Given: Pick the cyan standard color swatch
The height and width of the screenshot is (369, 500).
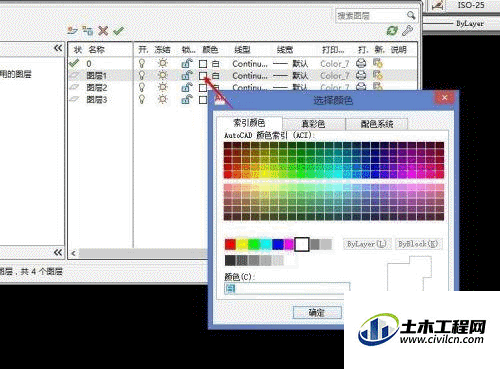Looking at the screenshot, I should 266,244.
